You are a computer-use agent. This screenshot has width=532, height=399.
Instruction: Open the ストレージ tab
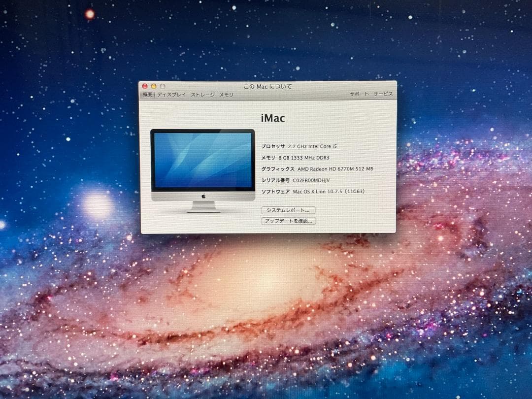click(x=202, y=95)
